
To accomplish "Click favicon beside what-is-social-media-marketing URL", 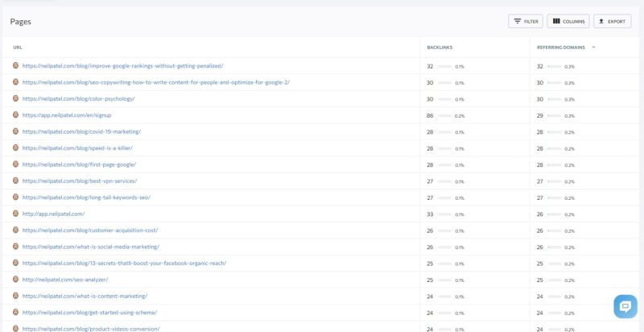I will coord(15,246).
